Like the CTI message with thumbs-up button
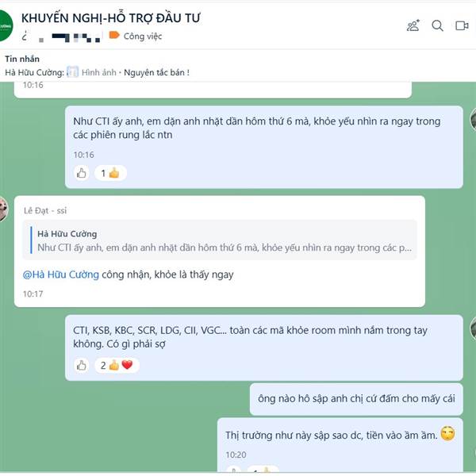Screen dimensions: 476x476 click(82, 173)
